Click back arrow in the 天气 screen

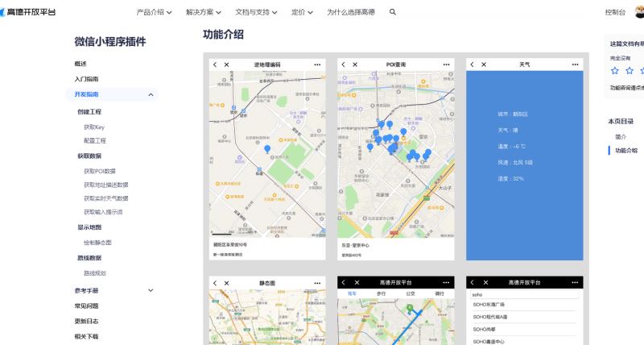pos(472,64)
